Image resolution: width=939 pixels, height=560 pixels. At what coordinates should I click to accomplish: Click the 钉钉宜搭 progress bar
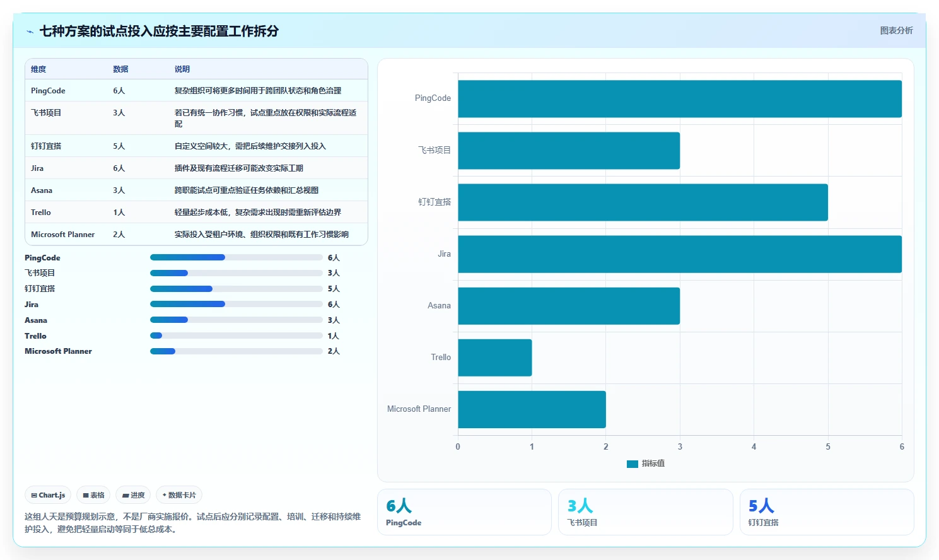pos(236,289)
